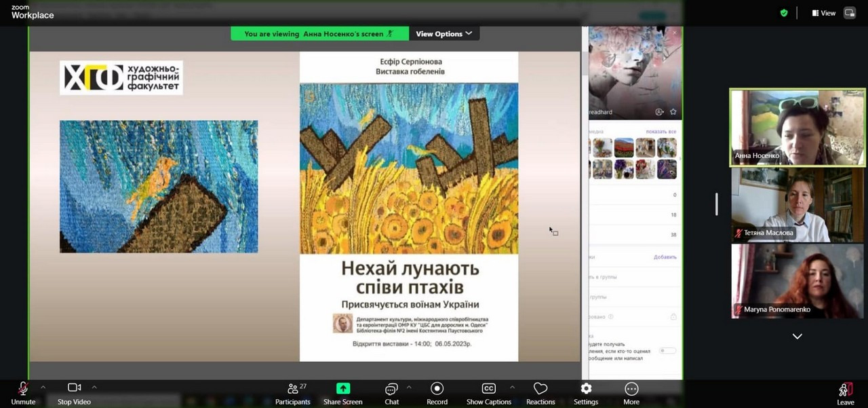The height and width of the screenshot is (408, 868).
Task: Open the View Options dropdown
Action: [443, 34]
